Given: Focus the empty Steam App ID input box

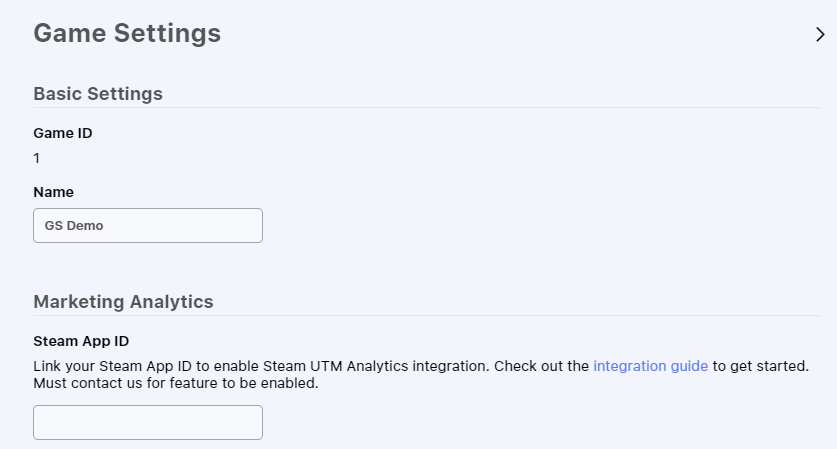Looking at the screenshot, I should click(148, 422).
